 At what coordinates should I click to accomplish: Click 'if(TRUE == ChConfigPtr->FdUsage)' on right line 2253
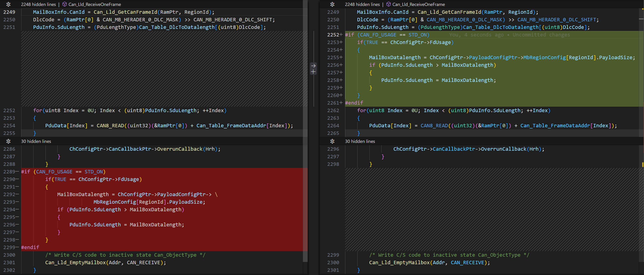coord(405,42)
